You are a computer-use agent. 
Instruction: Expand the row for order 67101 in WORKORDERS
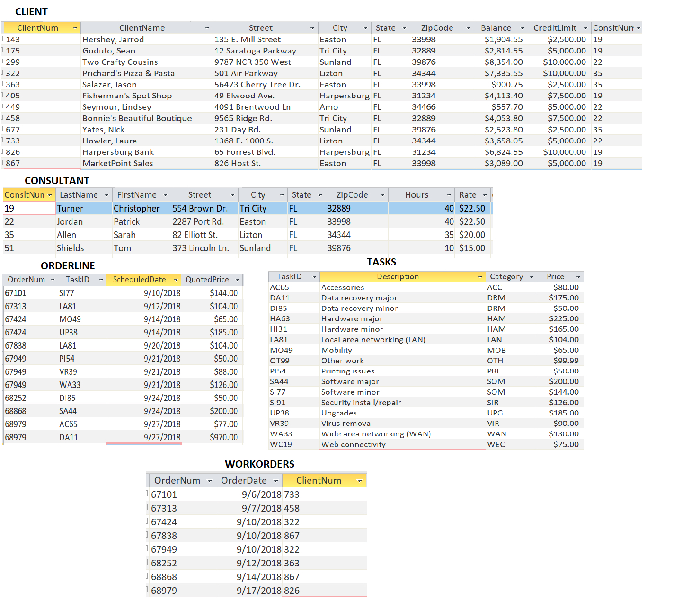pyautogui.click(x=147, y=494)
